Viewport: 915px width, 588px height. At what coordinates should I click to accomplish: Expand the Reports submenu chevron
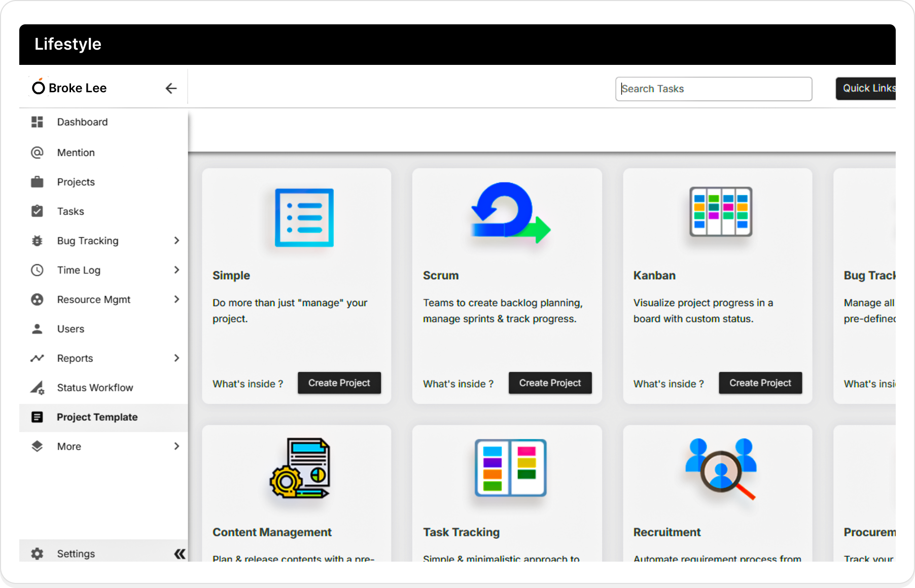coord(177,358)
